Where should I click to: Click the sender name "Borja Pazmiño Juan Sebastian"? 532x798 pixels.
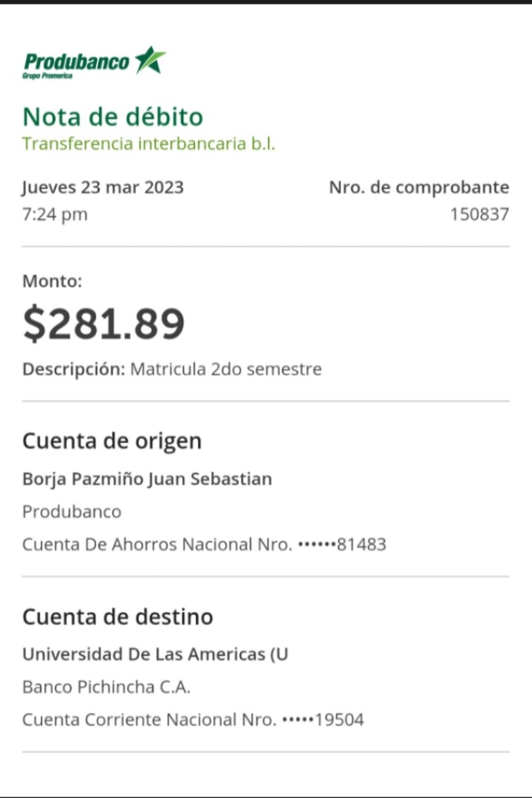(147, 479)
